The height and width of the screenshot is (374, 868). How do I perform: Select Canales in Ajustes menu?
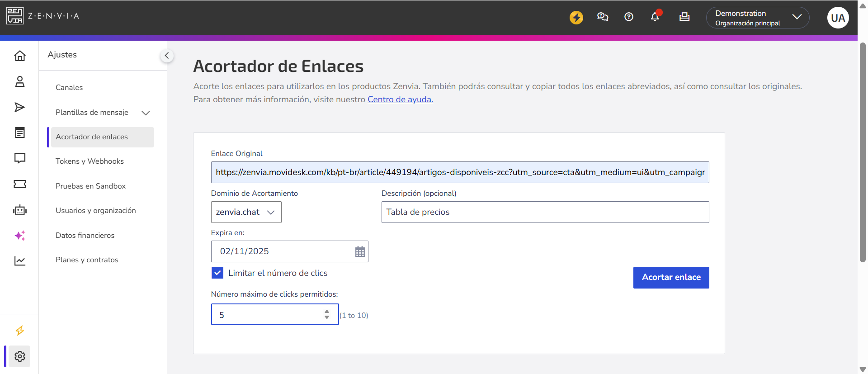point(69,87)
